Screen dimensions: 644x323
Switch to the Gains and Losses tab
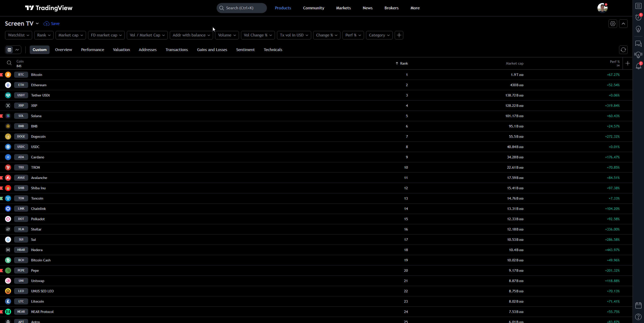(212, 50)
